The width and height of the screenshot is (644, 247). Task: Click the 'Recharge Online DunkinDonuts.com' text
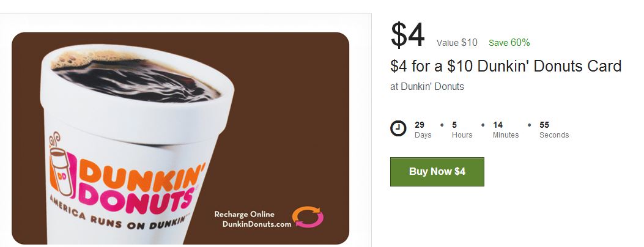tap(252, 219)
